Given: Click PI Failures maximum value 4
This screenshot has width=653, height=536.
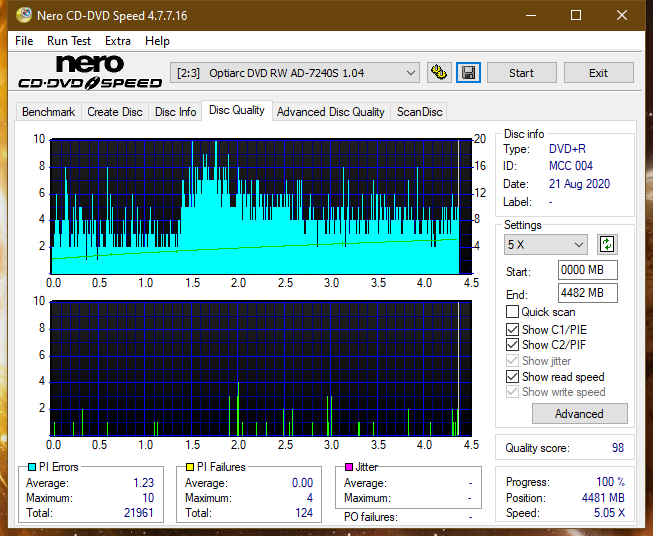Looking at the screenshot, I should (310, 498).
